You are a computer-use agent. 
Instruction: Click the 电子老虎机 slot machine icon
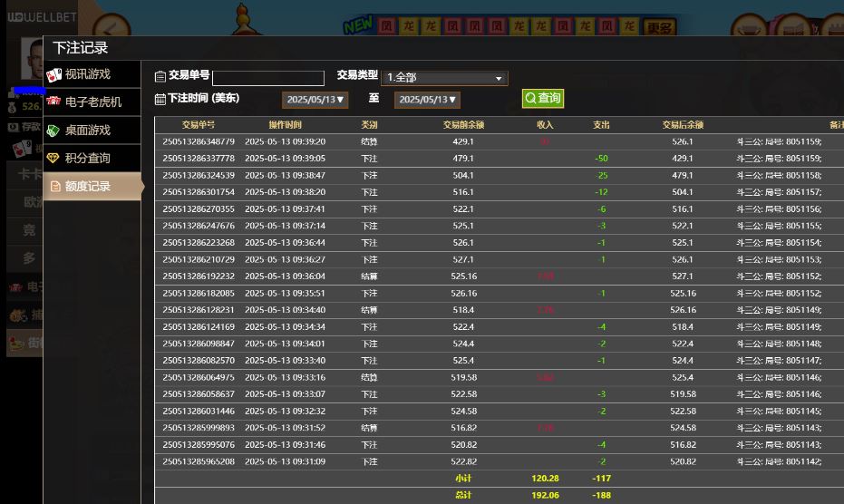coord(54,102)
